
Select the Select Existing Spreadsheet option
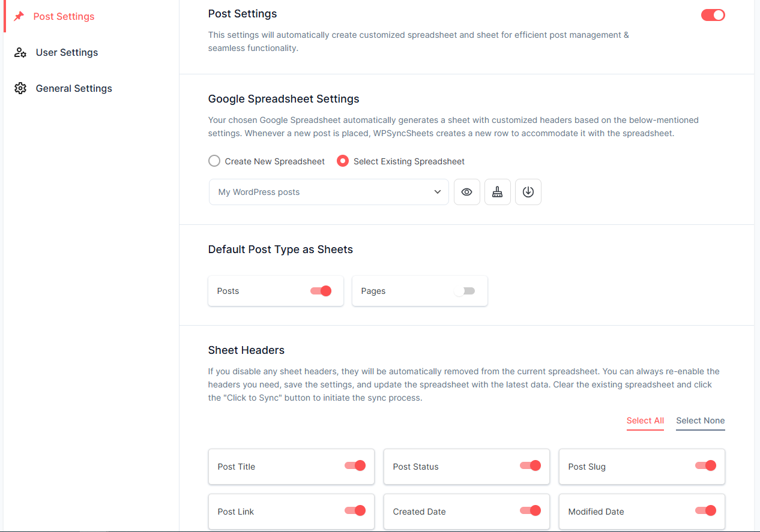(342, 161)
